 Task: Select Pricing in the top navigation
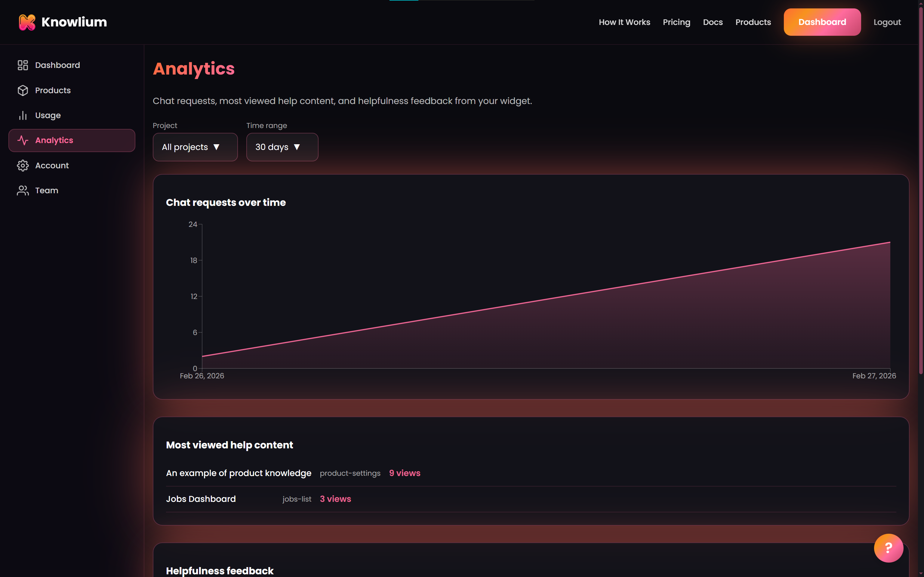coord(676,22)
